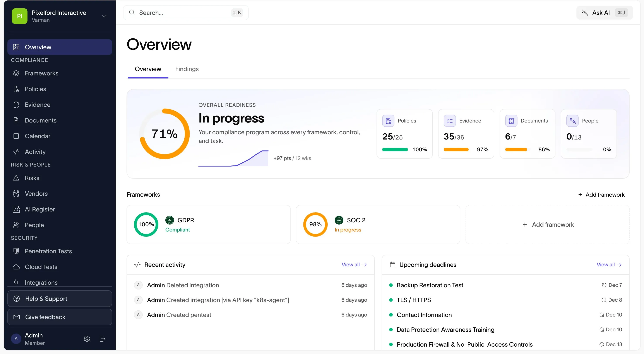644x354 pixels.
Task: Click Add framework link at top right
Action: tap(601, 194)
